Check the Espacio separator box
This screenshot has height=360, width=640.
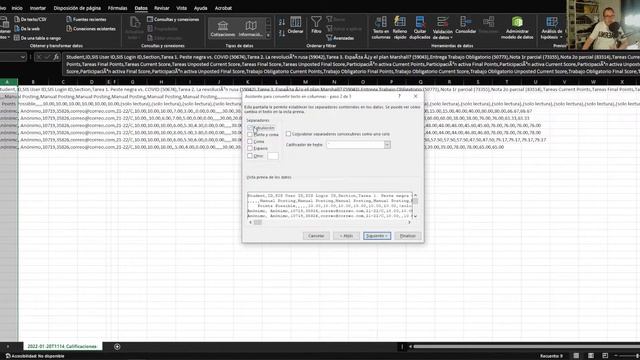pos(250,149)
